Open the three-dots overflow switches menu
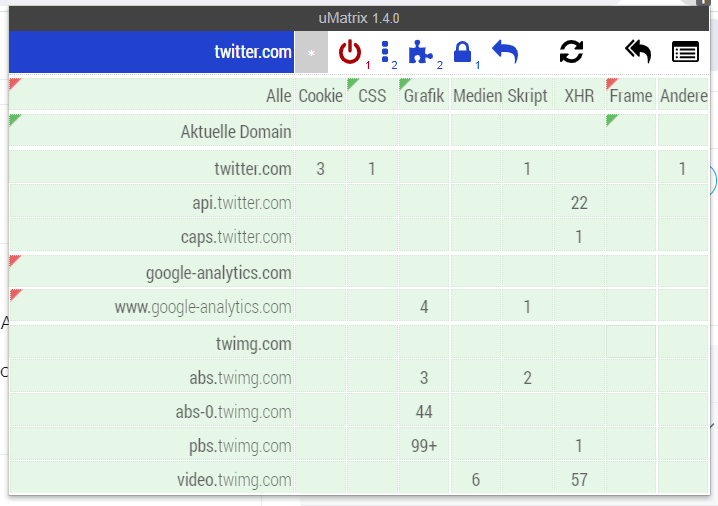Viewport: 718px width, 506px height. [385, 52]
